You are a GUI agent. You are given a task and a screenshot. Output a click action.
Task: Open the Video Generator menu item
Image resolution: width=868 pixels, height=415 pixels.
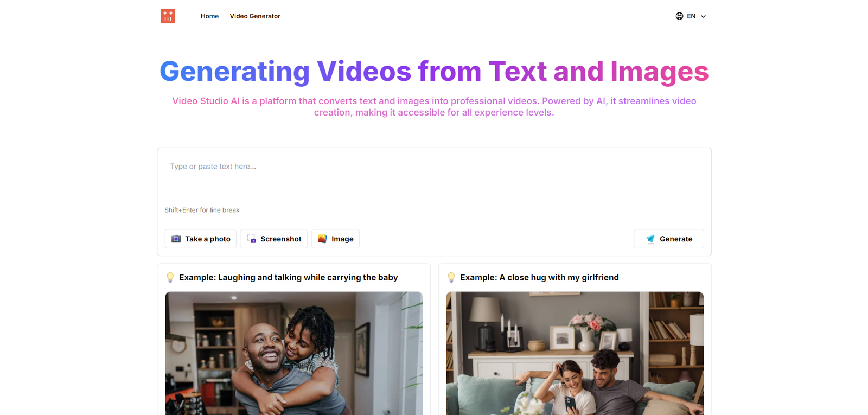point(255,16)
